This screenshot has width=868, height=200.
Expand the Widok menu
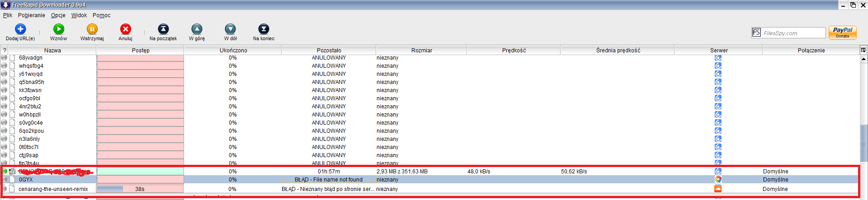79,15
